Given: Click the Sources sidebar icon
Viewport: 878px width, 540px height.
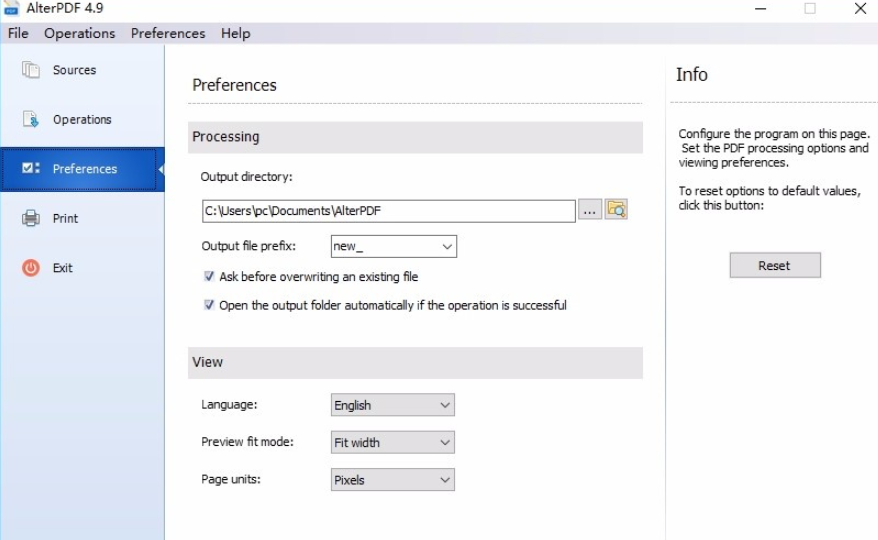Looking at the screenshot, I should point(31,70).
